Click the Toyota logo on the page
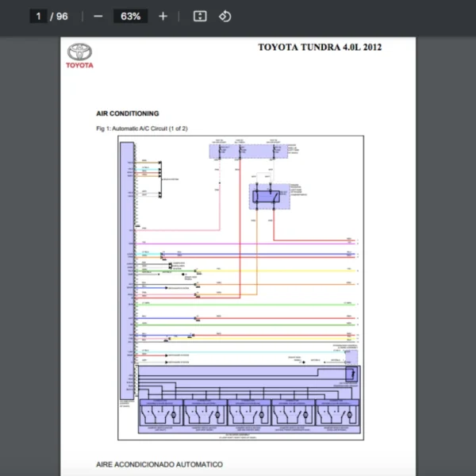 coord(79,54)
